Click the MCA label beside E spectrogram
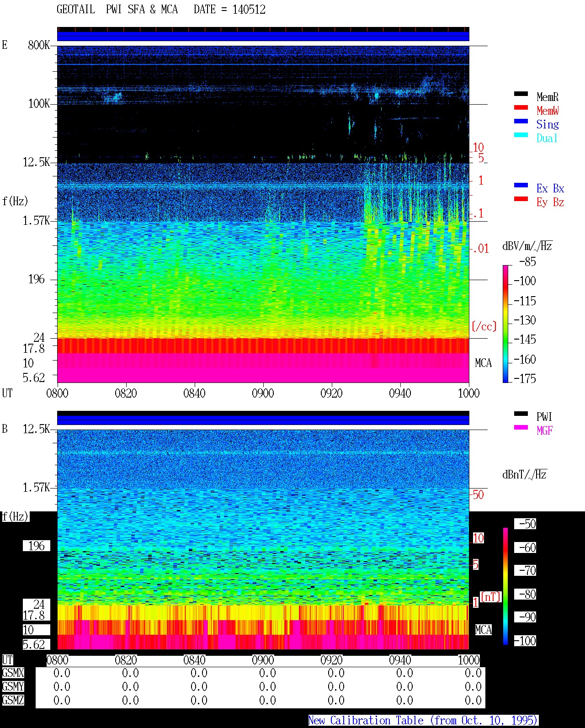This screenshot has height=728, width=585. click(x=483, y=363)
